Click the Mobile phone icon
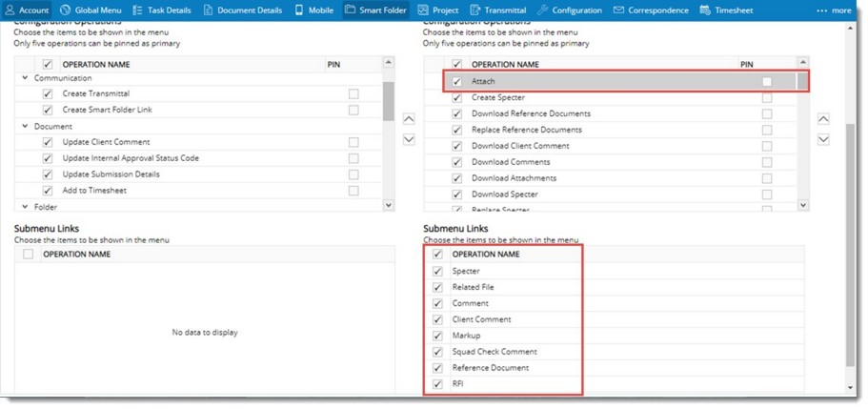 [x=300, y=10]
